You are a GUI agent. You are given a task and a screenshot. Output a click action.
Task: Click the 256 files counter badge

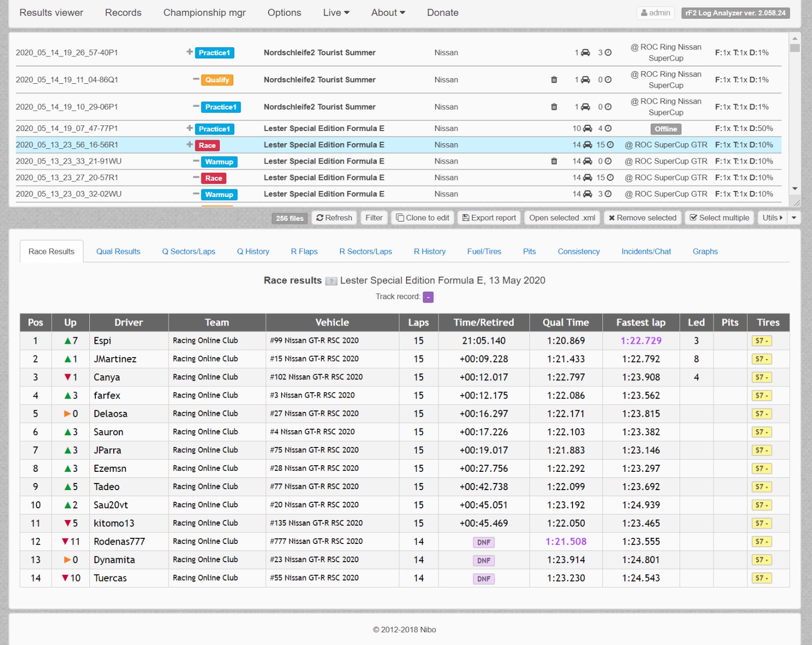[289, 218]
